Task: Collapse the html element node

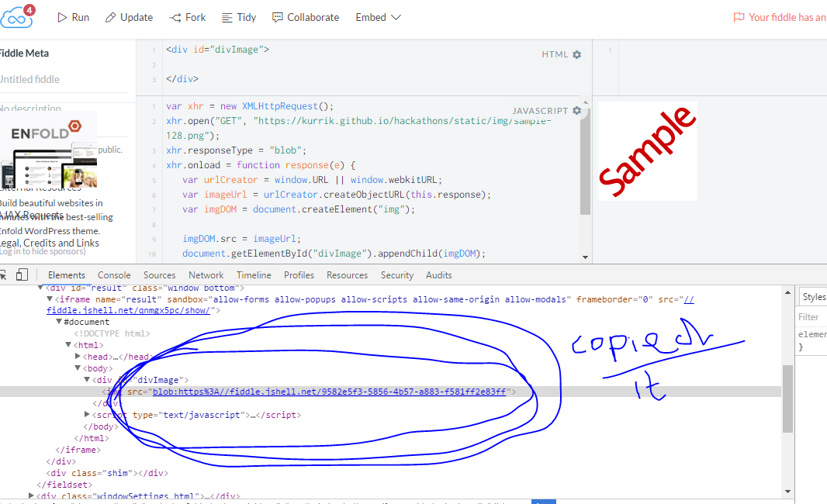Action: point(68,344)
